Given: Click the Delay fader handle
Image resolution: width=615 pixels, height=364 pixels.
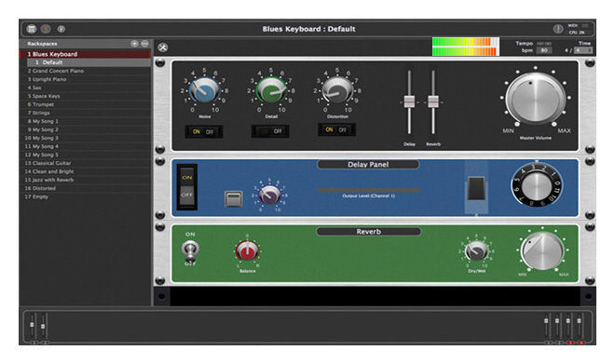Looking at the screenshot, I should (409, 101).
